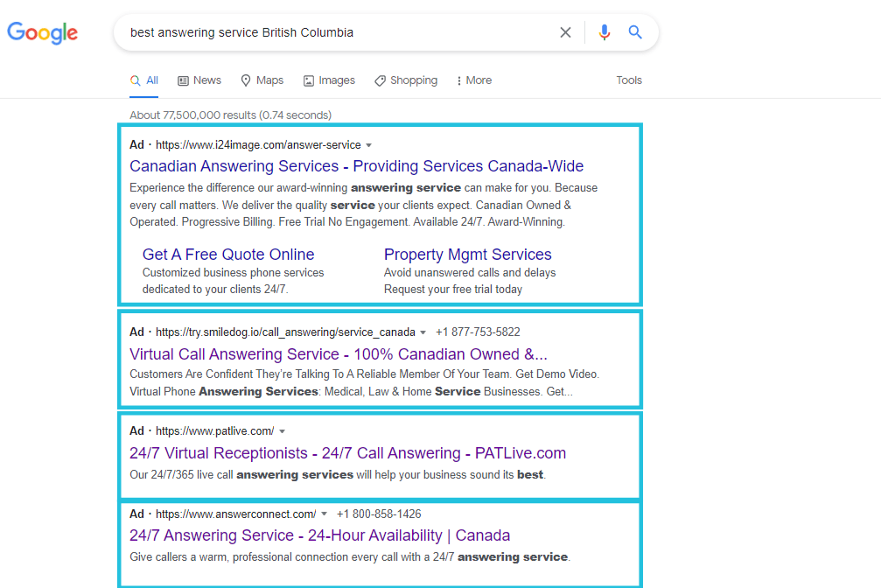Image resolution: width=881 pixels, height=588 pixels.
Task: Switch to the Maps tab
Action: pyautogui.click(x=262, y=80)
